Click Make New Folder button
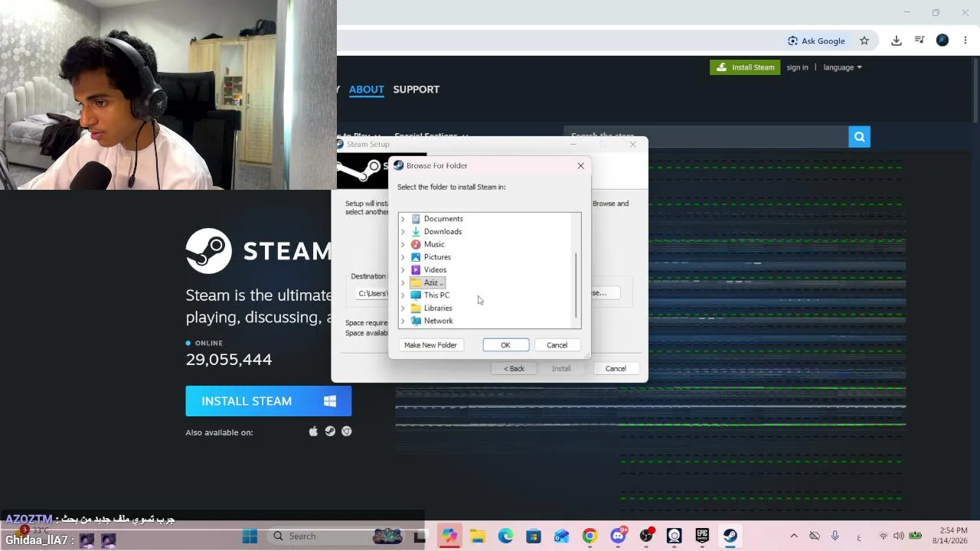The height and width of the screenshot is (551, 980). point(430,345)
